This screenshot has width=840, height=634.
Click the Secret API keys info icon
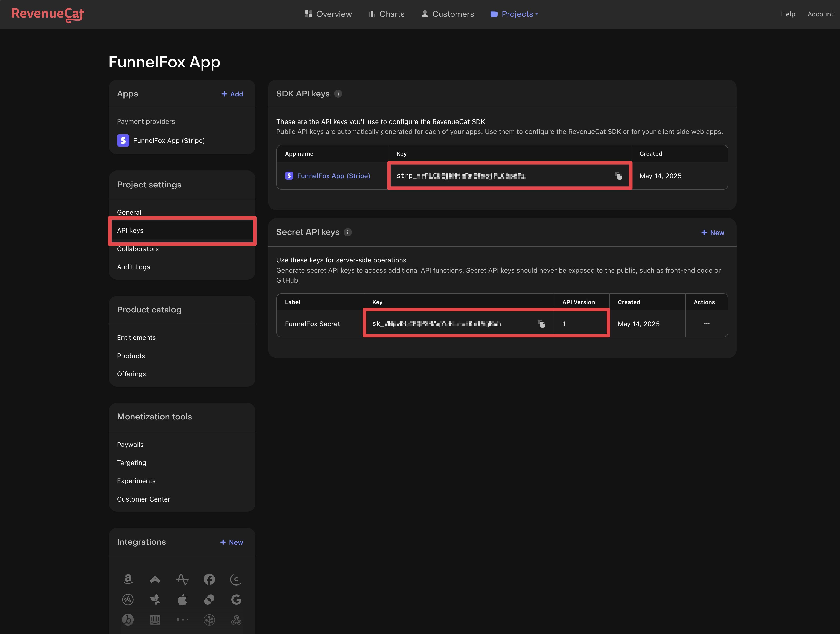pyautogui.click(x=348, y=232)
